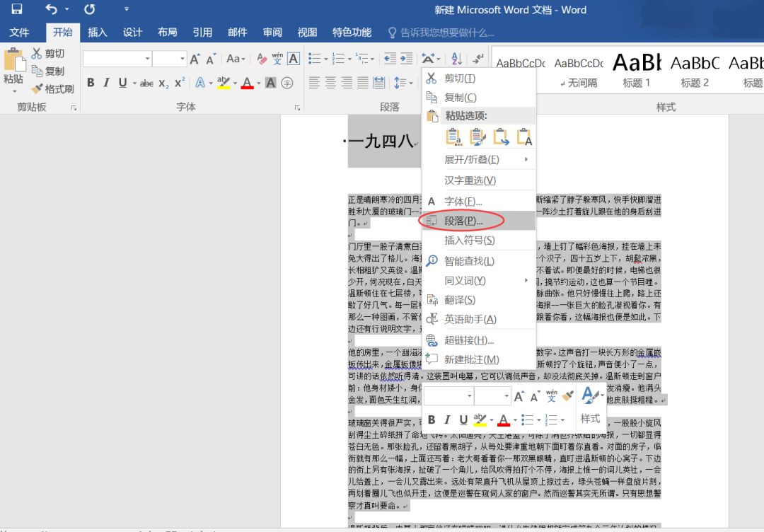Click format painter brush in mini toolbar
This screenshot has height=532, width=764.
click(568, 396)
